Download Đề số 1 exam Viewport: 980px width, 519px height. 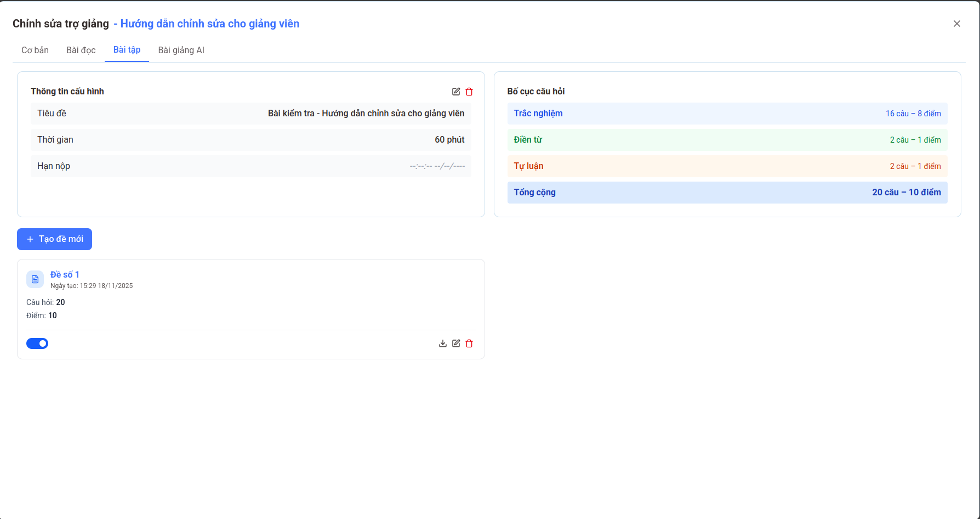(443, 343)
